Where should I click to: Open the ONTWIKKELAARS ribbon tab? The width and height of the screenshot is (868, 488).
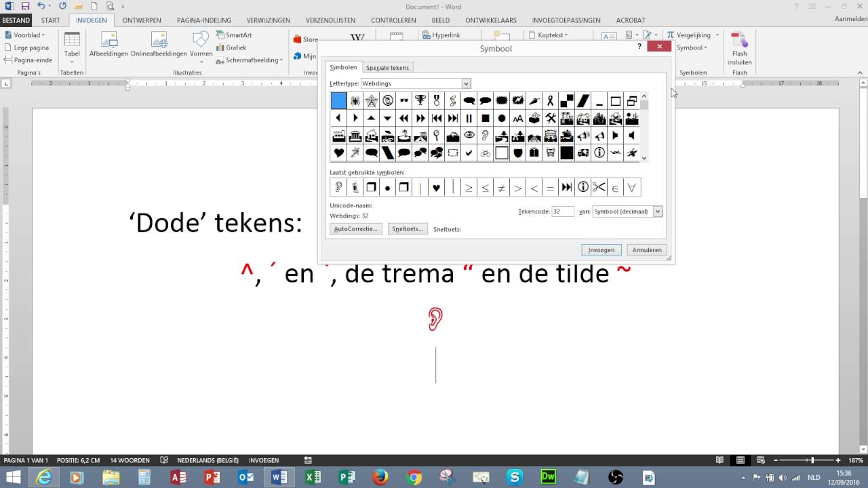pyautogui.click(x=491, y=20)
